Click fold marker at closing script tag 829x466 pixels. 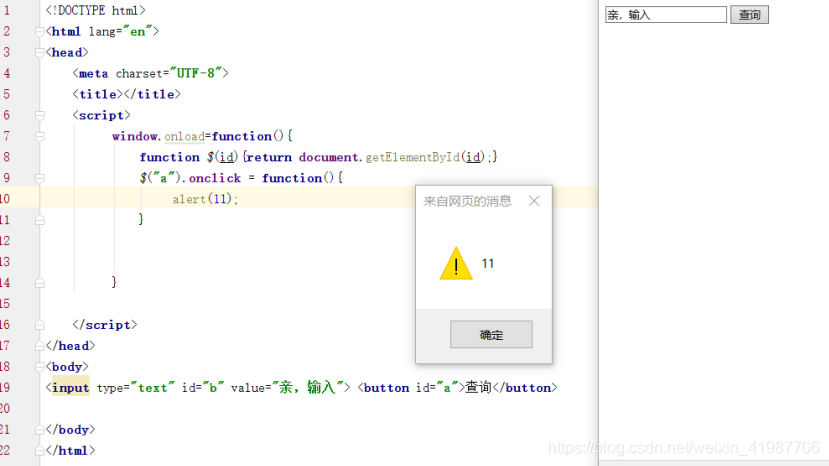40,325
